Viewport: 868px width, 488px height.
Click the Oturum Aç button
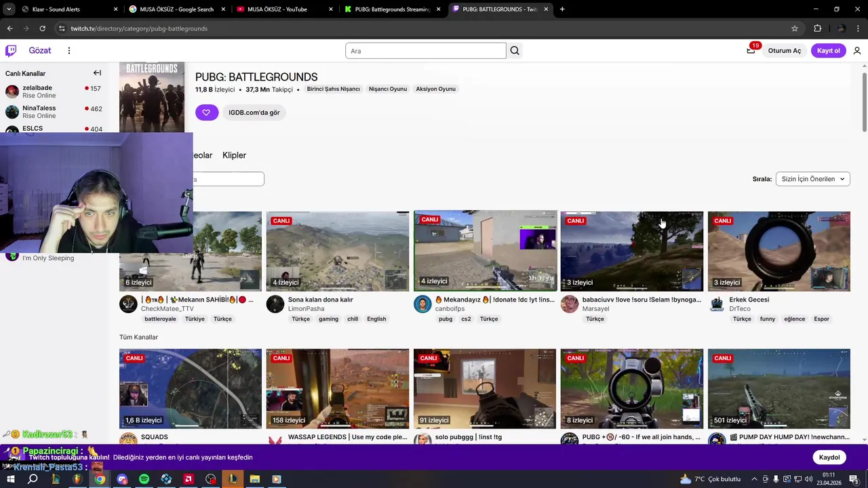(785, 51)
